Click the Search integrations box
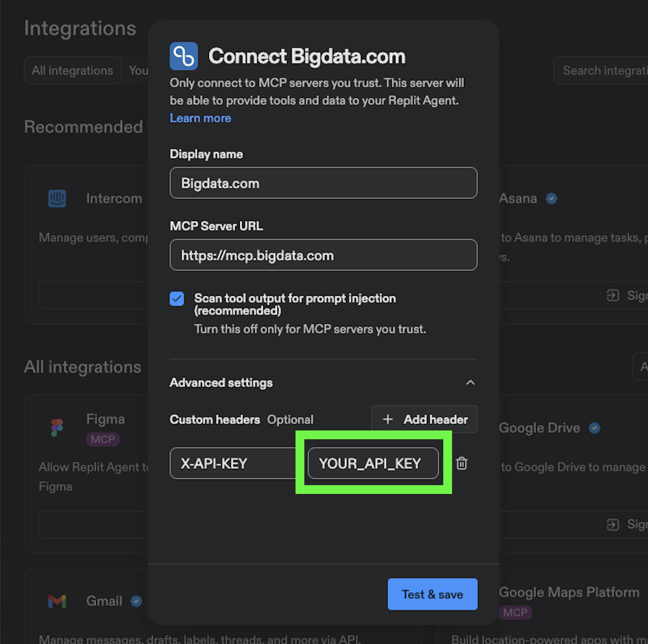This screenshot has height=644, width=648. [601, 71]
